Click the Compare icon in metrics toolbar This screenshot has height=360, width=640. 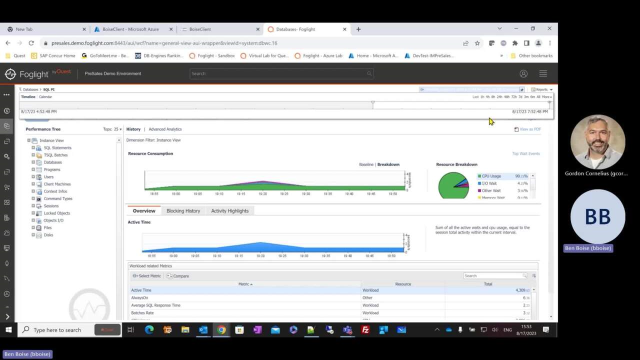tap(169, 276)
